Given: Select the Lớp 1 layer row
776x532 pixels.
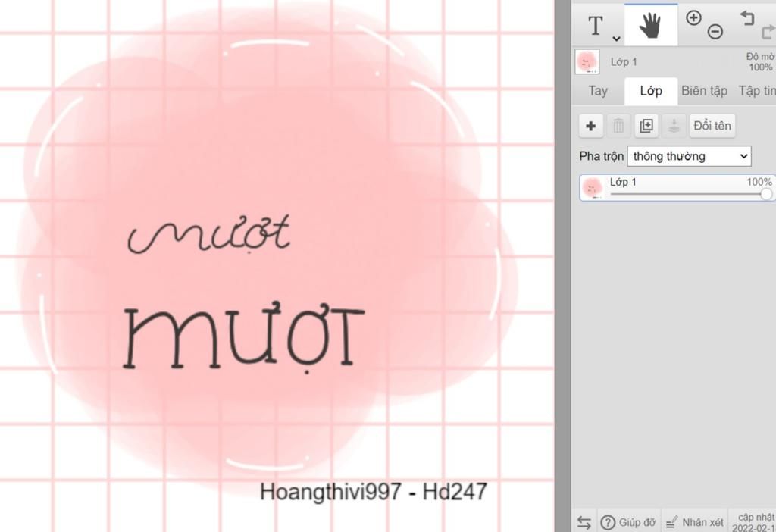Looking at the screenshot, I should (677, 187).
